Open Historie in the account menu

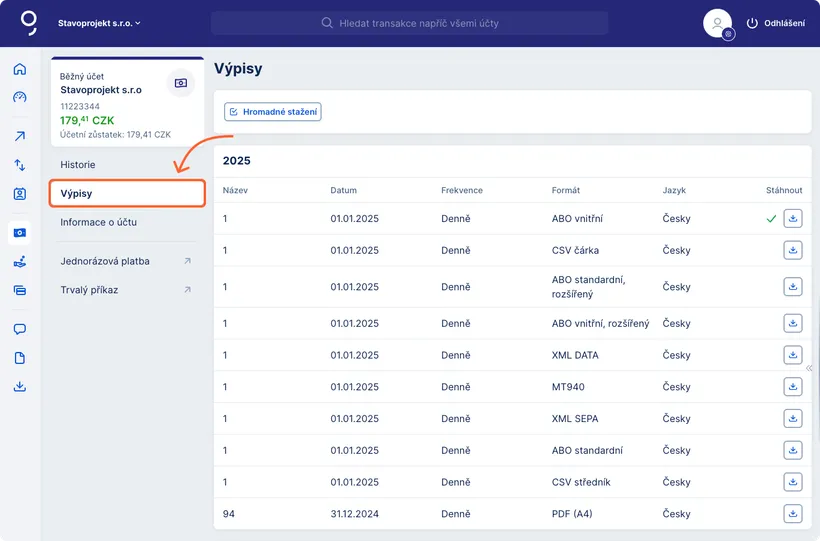pos(78,164)
